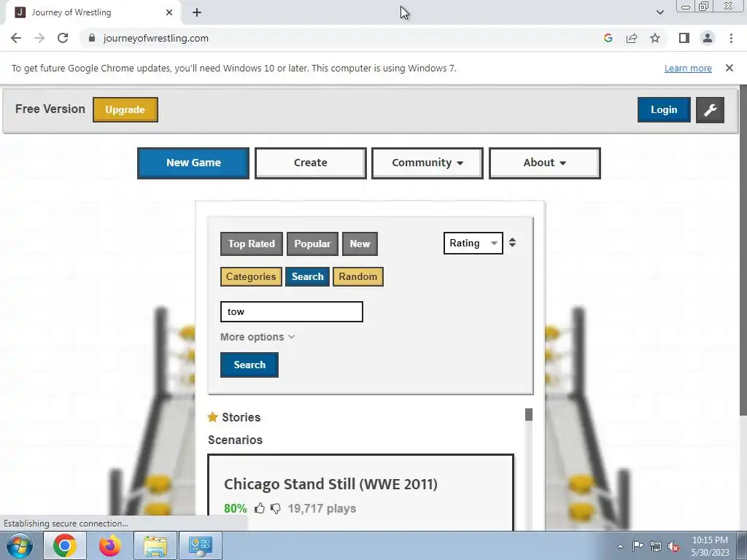Click the wrench settings button

click(710, 109)
